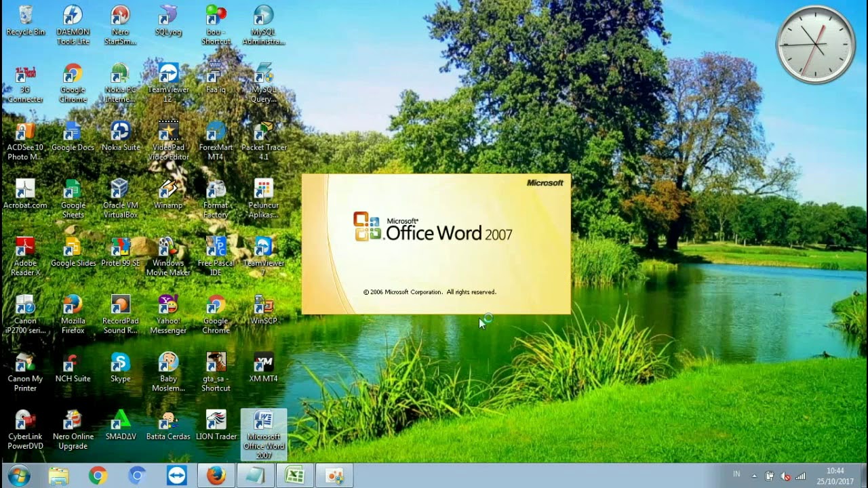This screenshot has height=488, width=868.
Task: Show hidden system tray icons
Action: 754,476
